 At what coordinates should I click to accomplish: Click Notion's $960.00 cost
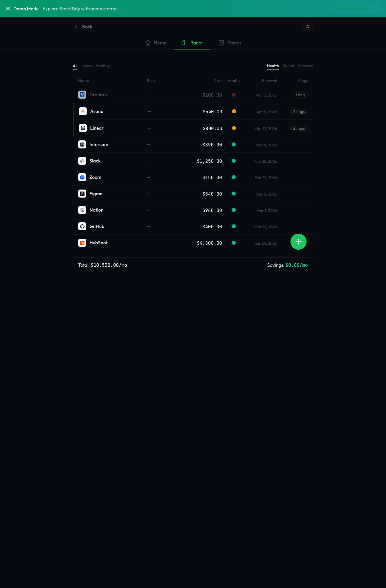point(212,210)
